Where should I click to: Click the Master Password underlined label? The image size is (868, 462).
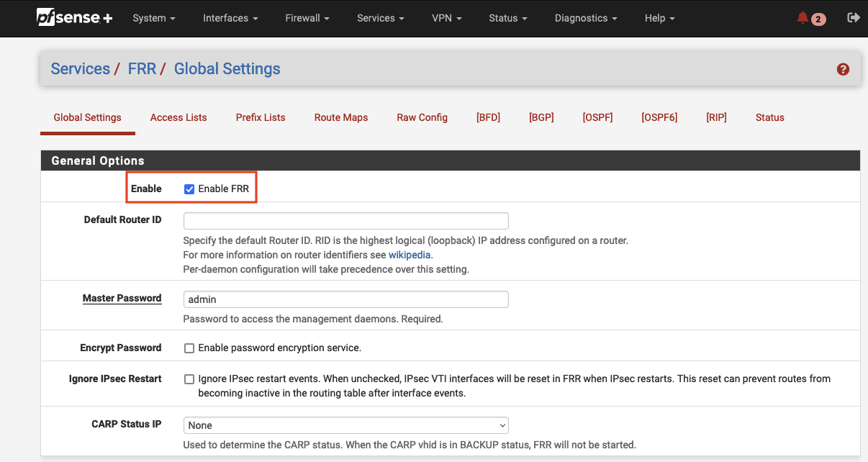click(122, 298)
